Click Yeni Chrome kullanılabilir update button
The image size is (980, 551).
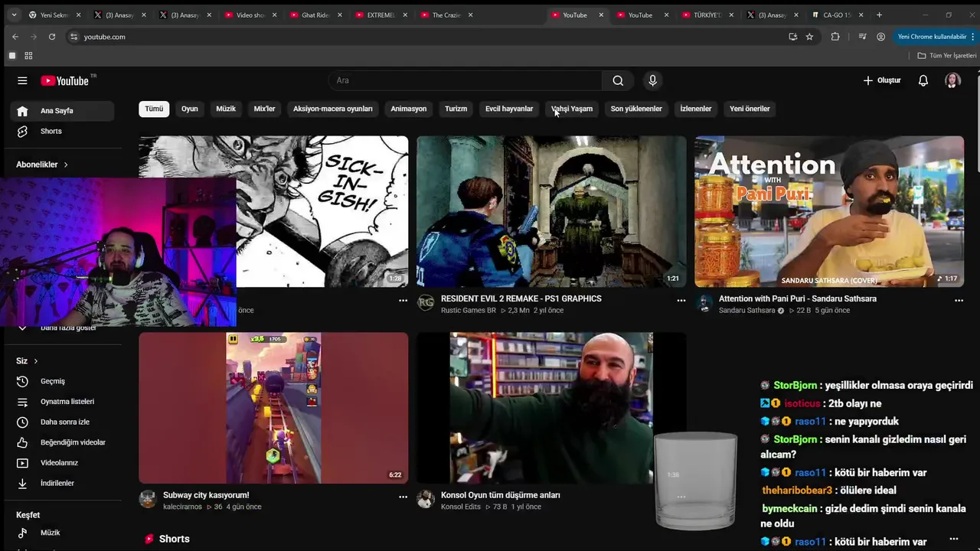[934, 37]
